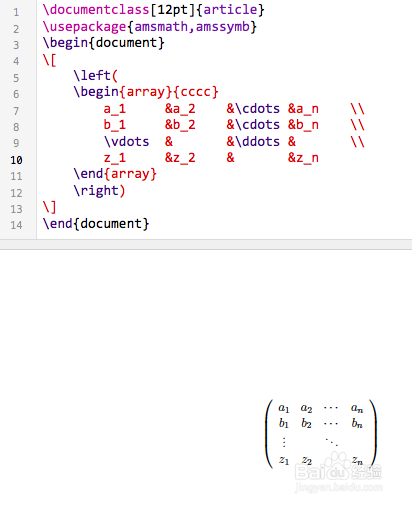Click the &b_2 entry on line 8
This screenshot has height=505, width=412.
coord(180,125)
